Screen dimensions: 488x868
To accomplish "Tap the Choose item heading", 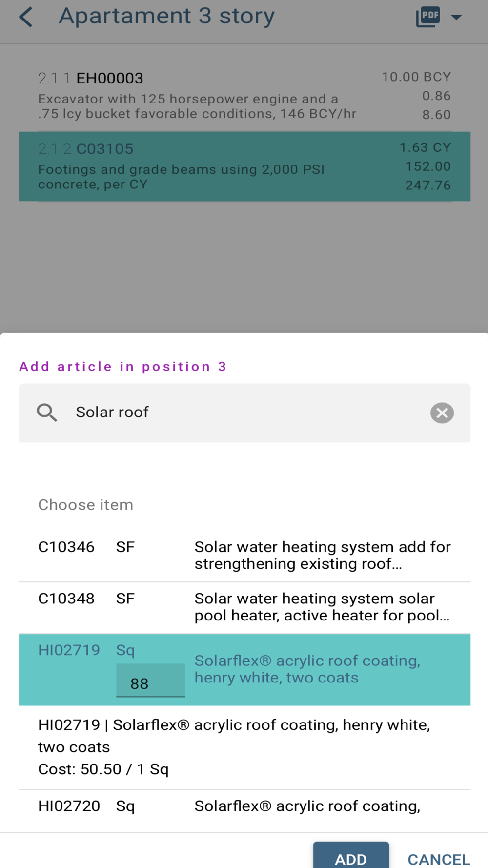I will click(85, 505).
